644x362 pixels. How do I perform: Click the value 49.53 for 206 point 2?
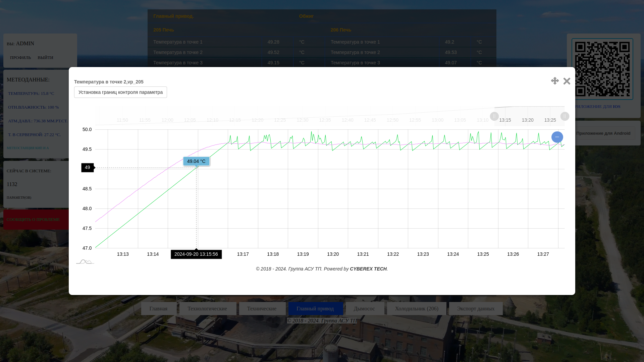point(451,52)
